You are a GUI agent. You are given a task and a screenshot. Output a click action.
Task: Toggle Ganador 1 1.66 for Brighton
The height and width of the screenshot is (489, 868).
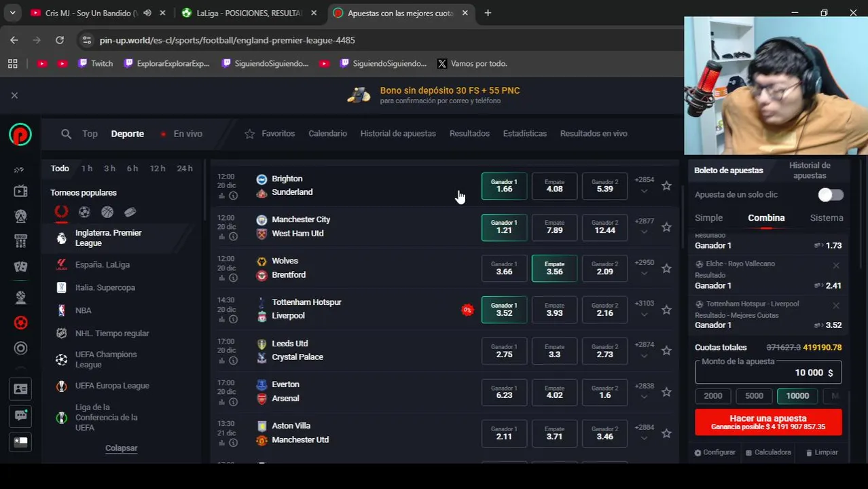(x=504, y=186)
